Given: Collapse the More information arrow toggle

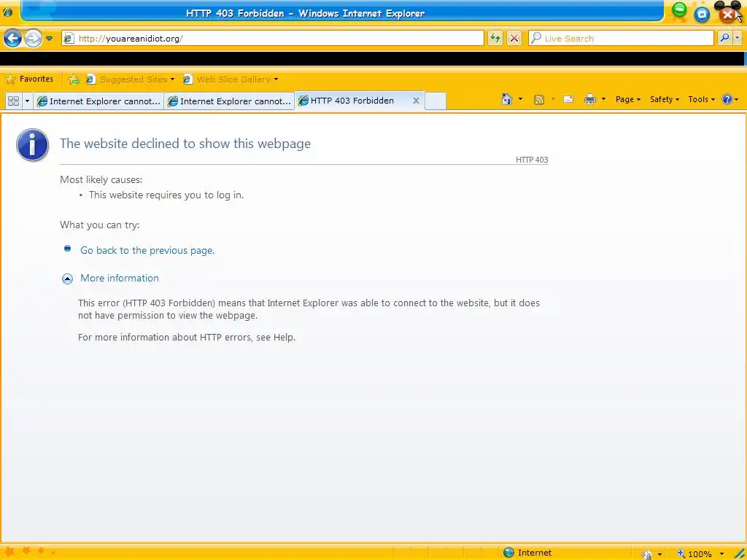Looking at the screenshot, I should tap(67, 279).
